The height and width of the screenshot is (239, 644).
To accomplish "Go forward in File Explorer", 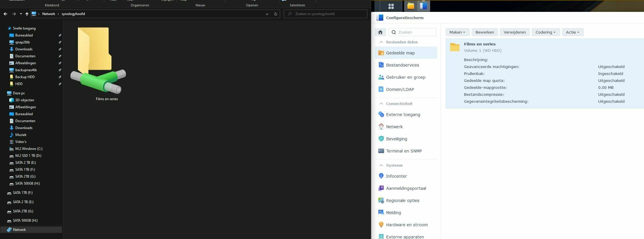I will tap(14, 14).
